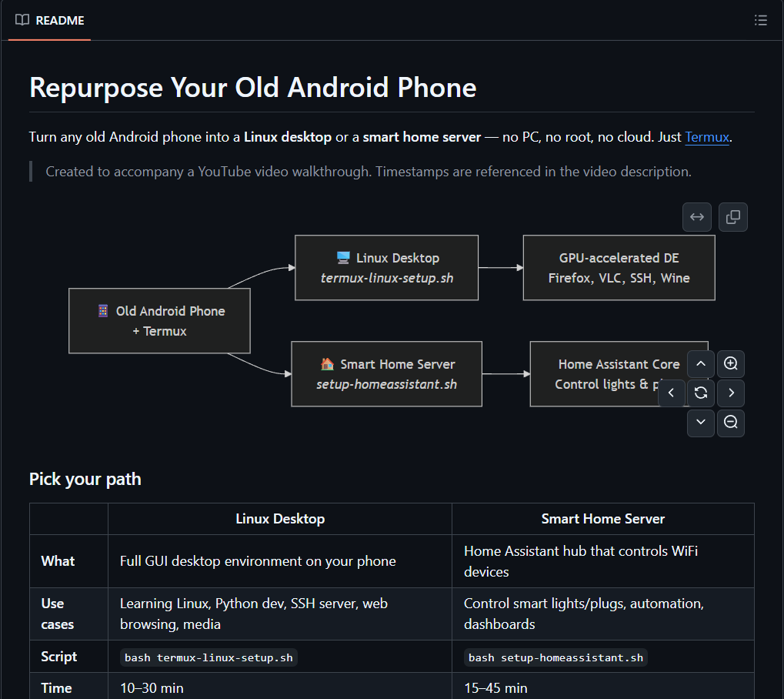Toggle the document outline panel
Viewport: 784px width, 699px height.
click(760, 20)
